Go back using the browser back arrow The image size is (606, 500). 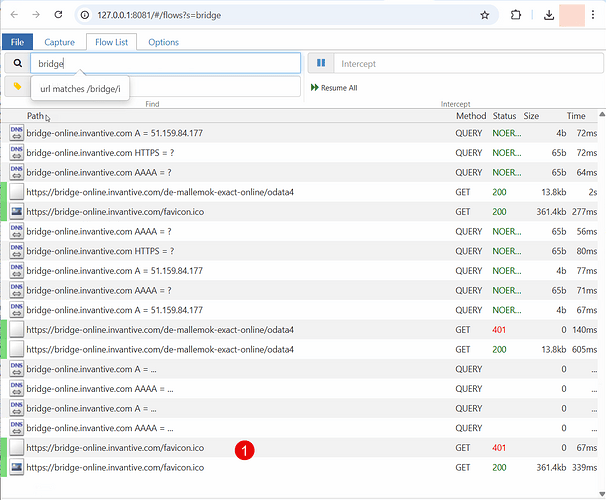[x=14, y=15]
